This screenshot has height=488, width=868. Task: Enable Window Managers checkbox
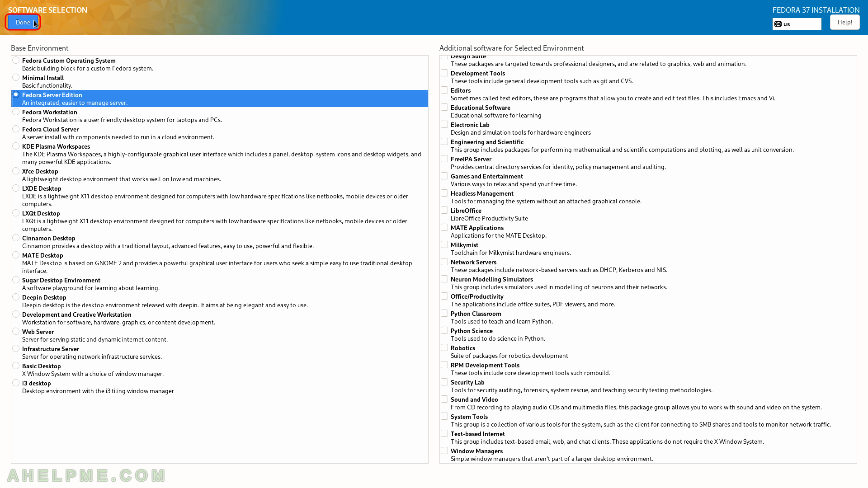(x=444, y=450)
